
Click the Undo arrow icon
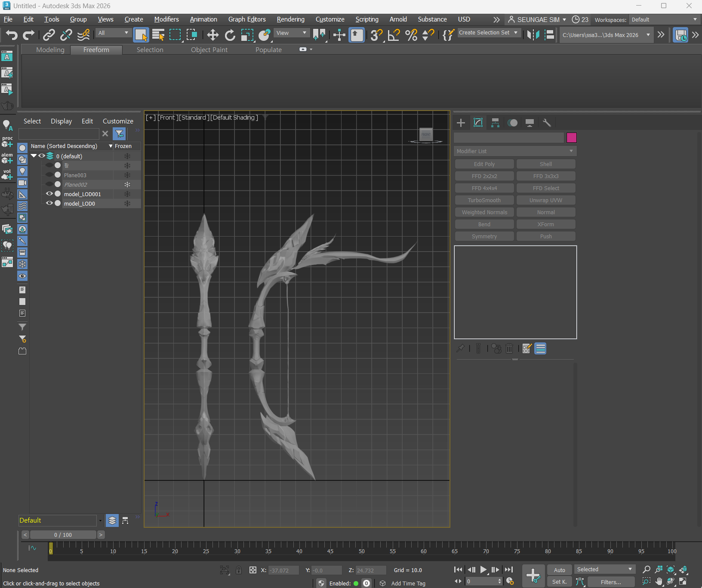pos(12,35)
